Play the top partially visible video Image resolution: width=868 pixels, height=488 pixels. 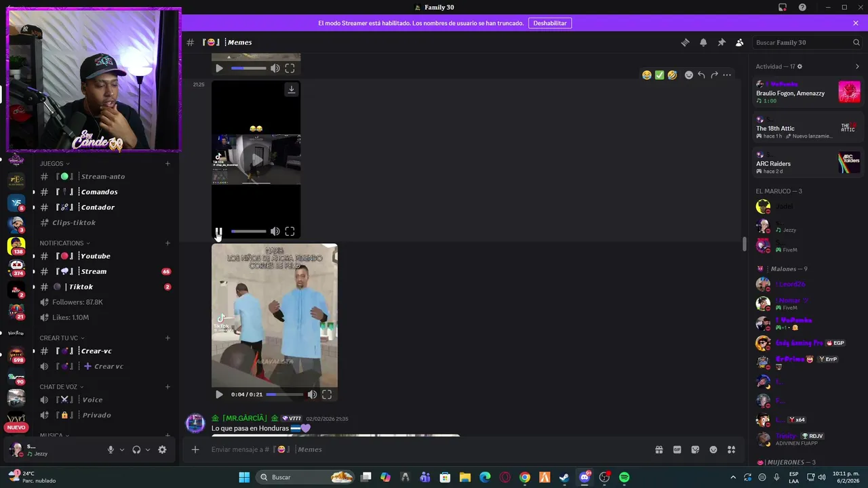[219, 68]
